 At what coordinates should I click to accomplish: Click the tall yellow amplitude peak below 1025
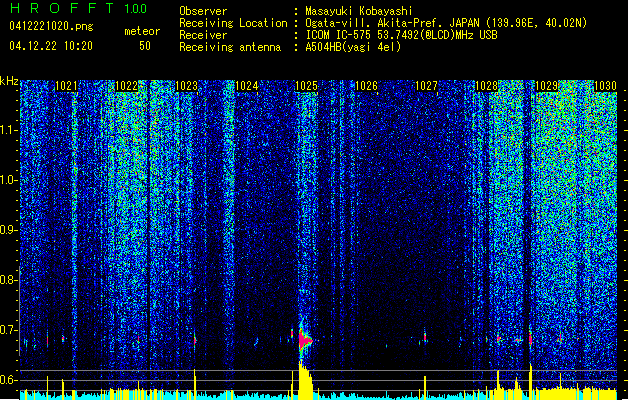tap(305, 380)
